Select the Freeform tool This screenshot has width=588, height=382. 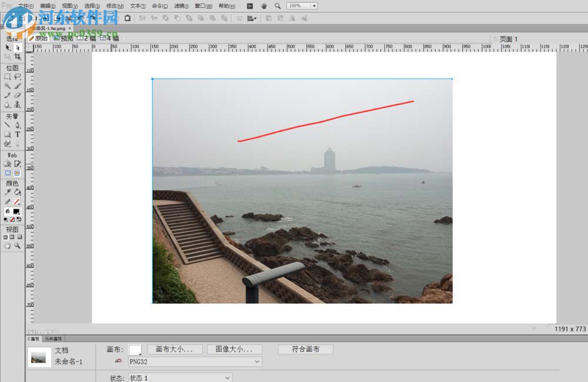[8, 144]
